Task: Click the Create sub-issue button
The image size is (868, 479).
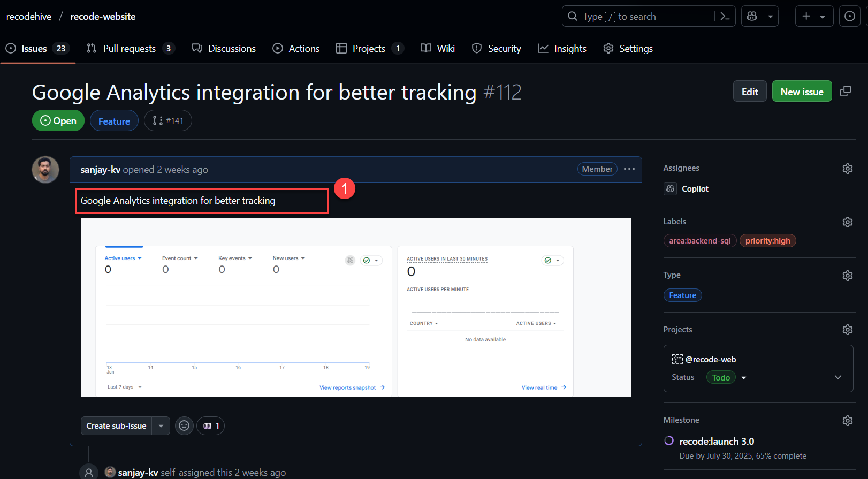Action: pos(116,426)
